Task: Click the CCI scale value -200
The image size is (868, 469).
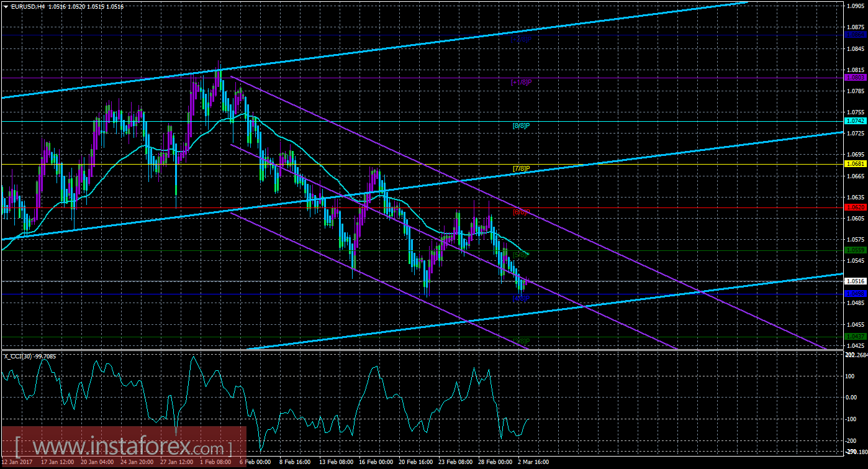Action: click(852, 440)
